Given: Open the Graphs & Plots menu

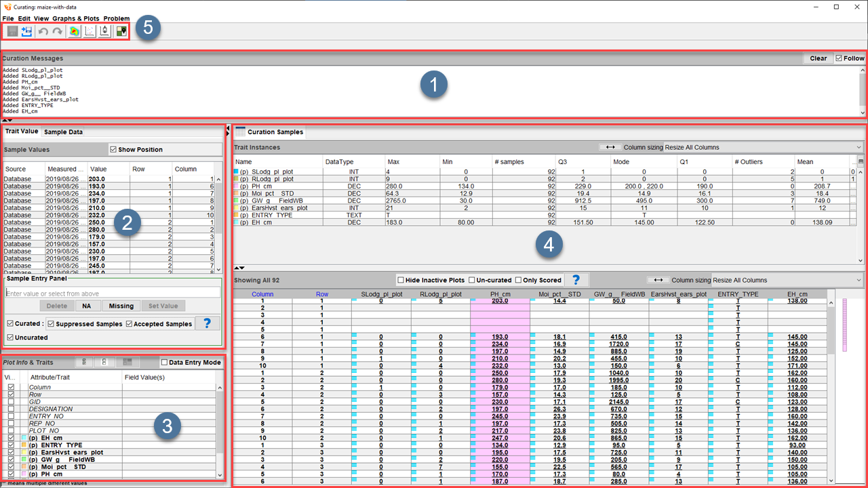Looking at the screenshot, I should click(x=76, y=18).
